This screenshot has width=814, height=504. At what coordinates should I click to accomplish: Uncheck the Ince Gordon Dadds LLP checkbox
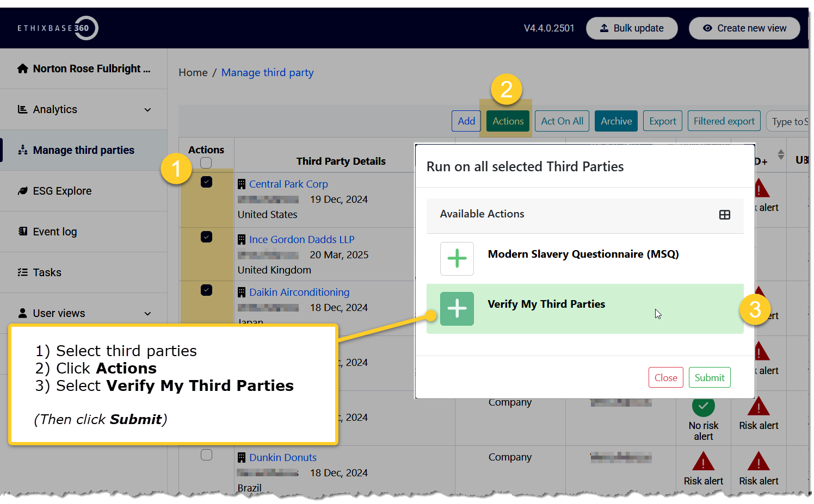(206, 237)
